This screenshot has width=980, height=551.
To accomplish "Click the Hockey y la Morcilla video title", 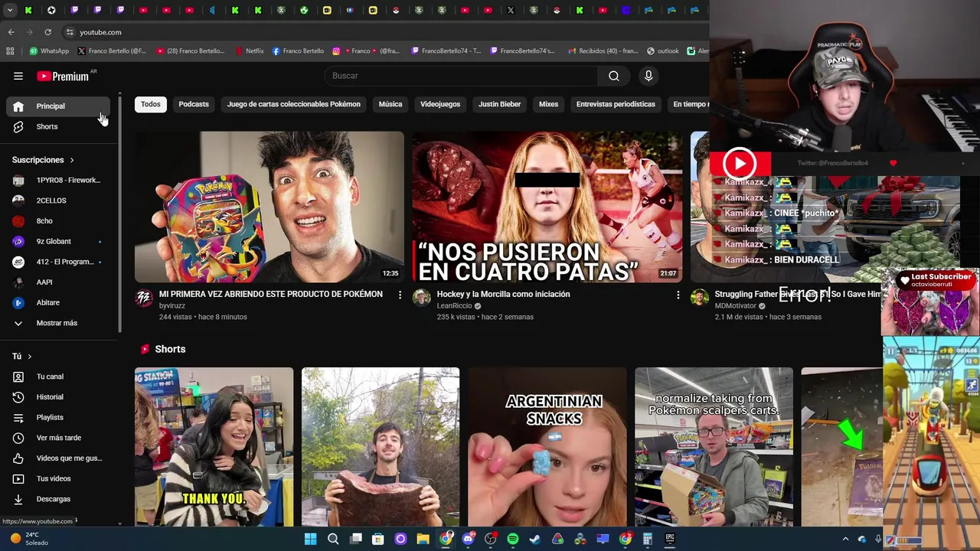I will tap(503, 294).
